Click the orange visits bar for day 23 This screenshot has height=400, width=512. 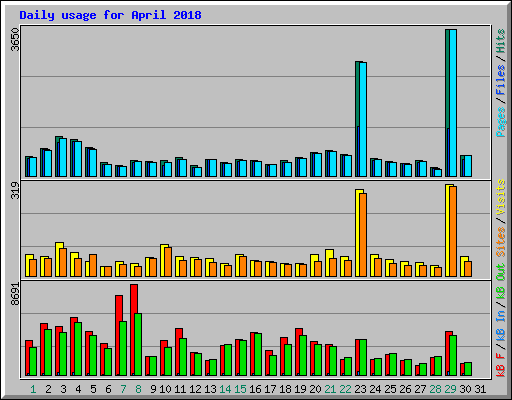(x=363, y=235)
